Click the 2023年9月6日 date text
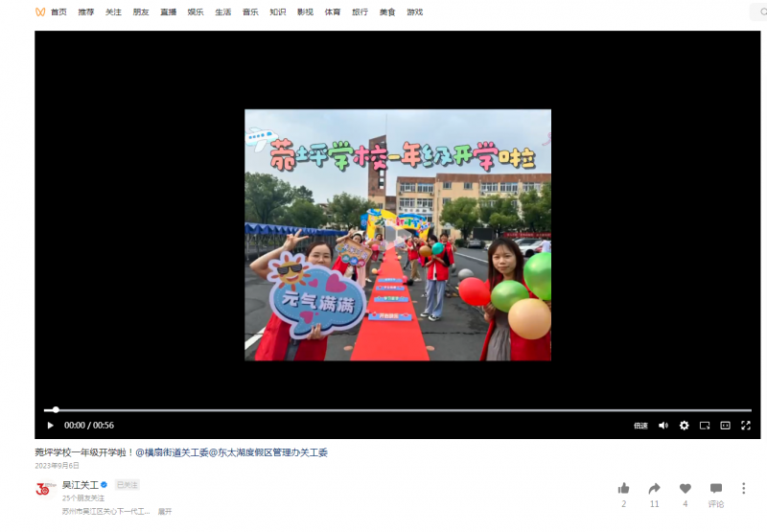The width and height of the screenshot is (767, 532). 57,466
